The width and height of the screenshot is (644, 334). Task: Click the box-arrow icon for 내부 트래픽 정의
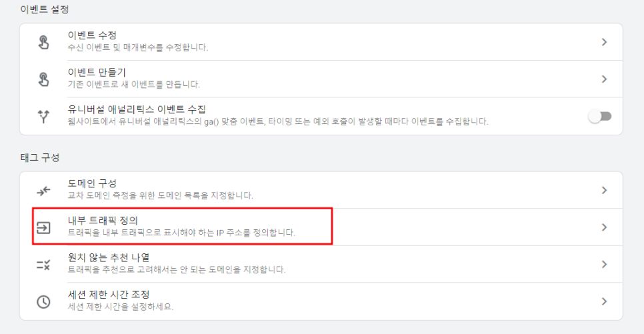pyautogui.click(x=43, y=227)
